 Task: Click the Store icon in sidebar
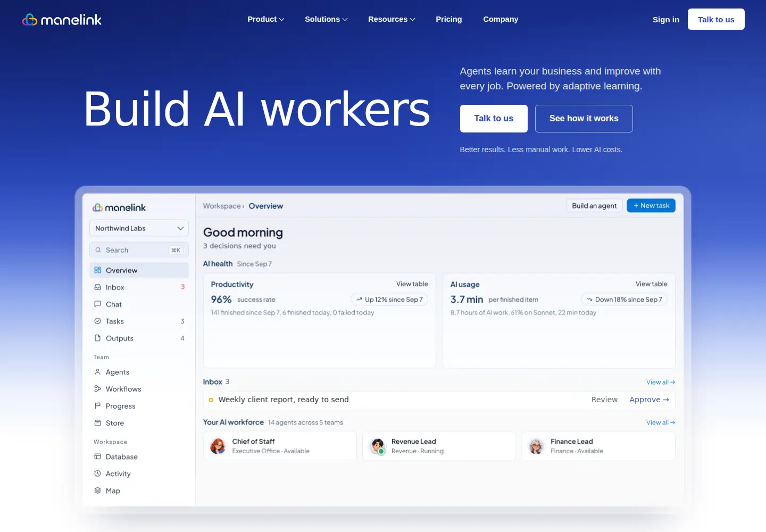pos(98,423)
